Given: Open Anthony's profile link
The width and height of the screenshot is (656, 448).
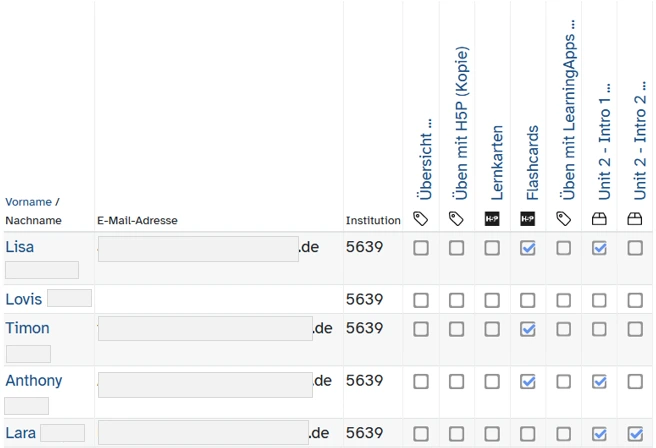Looking at the screenshot, I should click(33, 381).
